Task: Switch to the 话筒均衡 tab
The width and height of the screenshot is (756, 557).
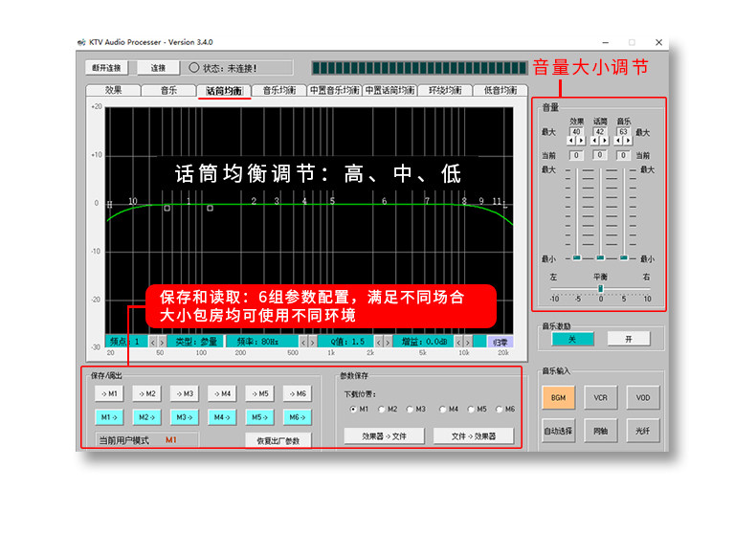Action: tap(224, 91)
